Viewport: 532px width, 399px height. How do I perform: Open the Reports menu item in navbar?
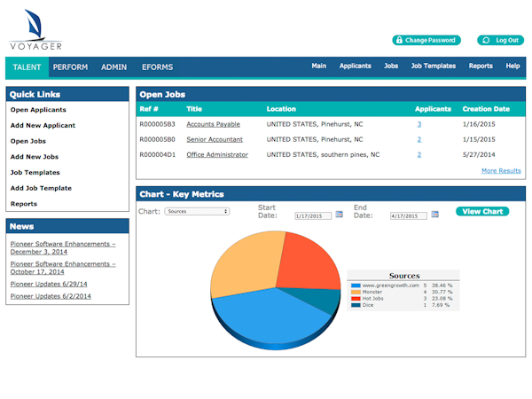pos(481,66)
